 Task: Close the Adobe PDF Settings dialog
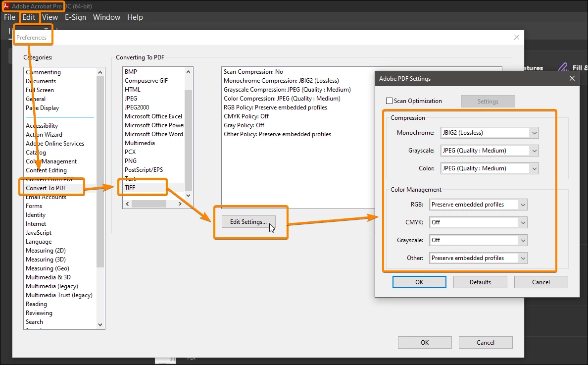572,78
